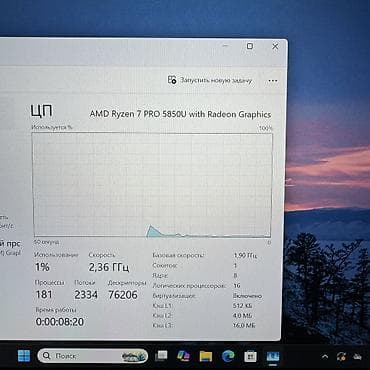Click the base speed value '1,90 ГГц'
370x370 pixels.
(x=245, y=255)
